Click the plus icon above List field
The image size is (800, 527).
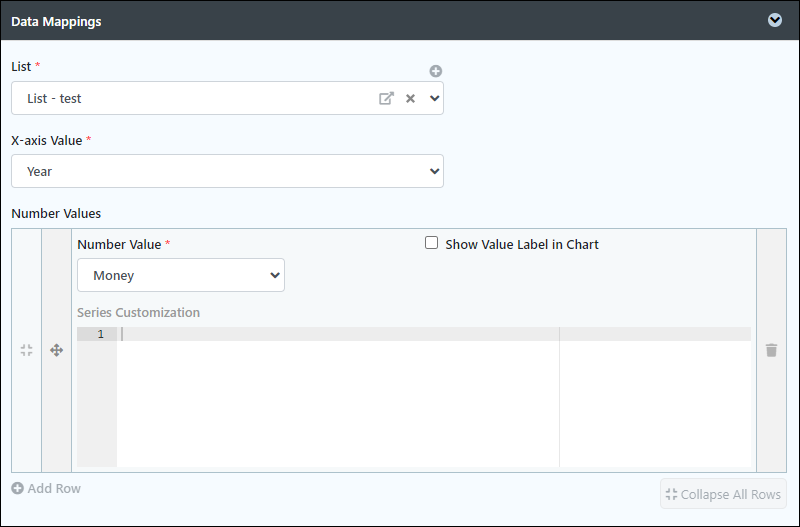click(435, 71)
